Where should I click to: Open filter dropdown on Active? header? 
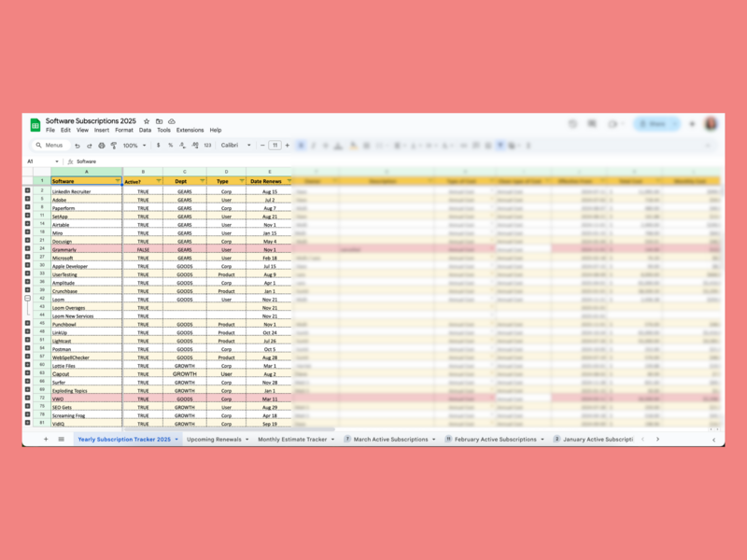point(159,181)
